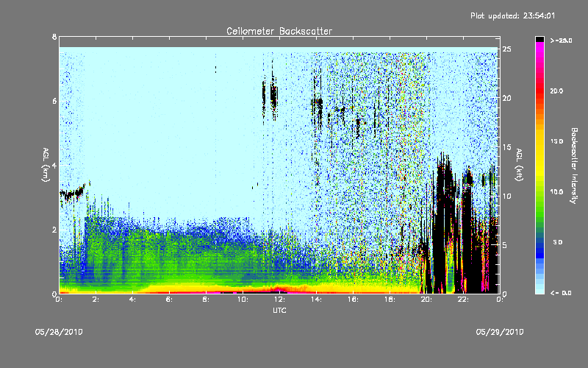This screenshot has height=368, width=588.
Task: Click the 16: hour tick on x-axis
Action: point(353,300)
